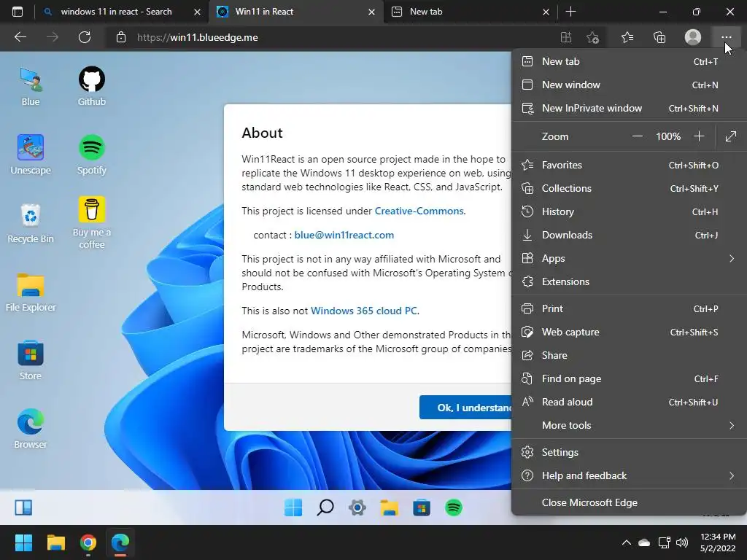Open a New InPrivate window
Image resolution: width=747 pixels, height=560 pixels.
point(629,108)
